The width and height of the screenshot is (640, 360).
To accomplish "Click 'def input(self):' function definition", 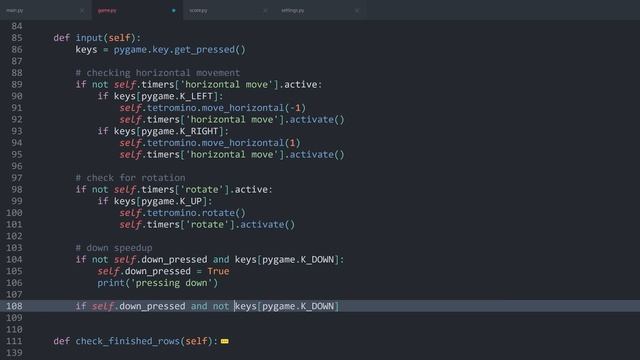I will pyautogui.click(x=97, y=38).
